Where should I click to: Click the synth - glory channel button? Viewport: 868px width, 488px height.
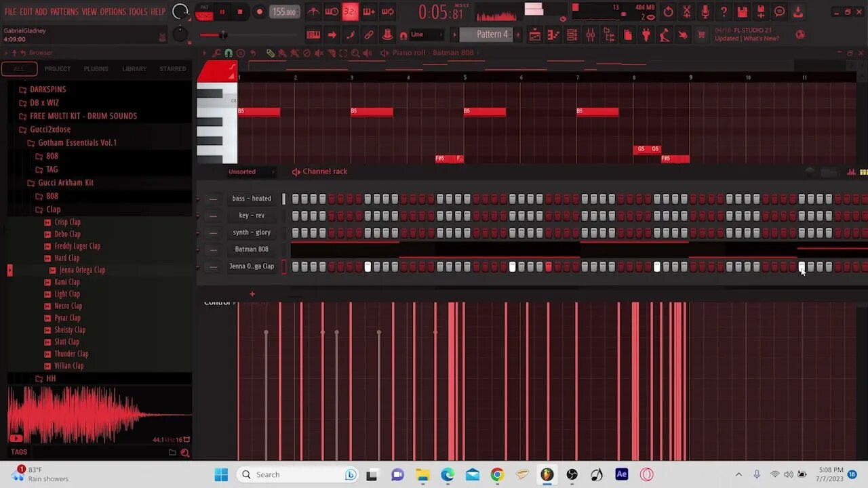point(252,232)
